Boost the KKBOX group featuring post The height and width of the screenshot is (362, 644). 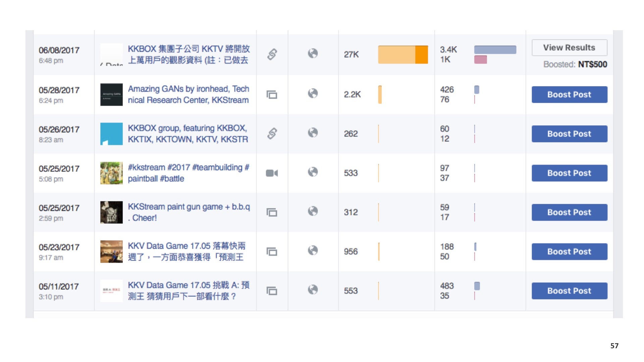click(x=569, y=134)
